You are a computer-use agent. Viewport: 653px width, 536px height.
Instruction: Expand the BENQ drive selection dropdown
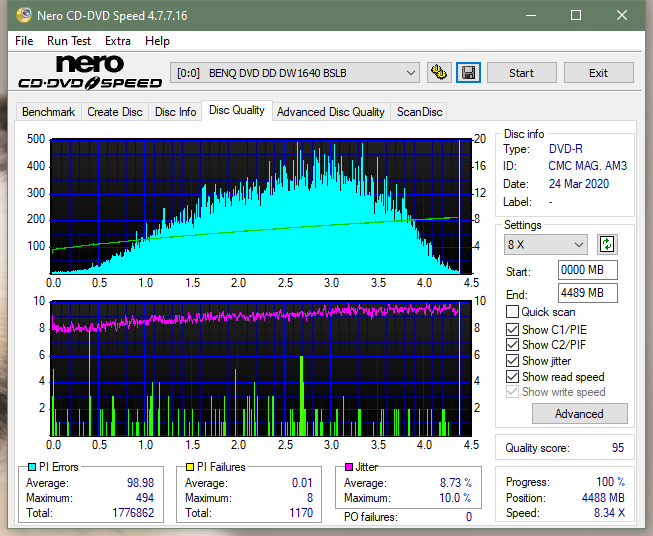pos(294,73)
